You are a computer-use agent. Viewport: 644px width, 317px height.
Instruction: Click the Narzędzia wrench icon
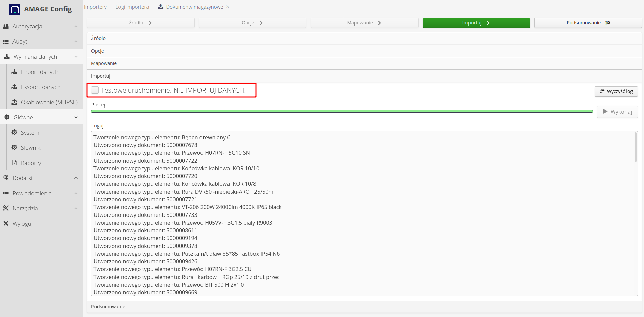6,208
